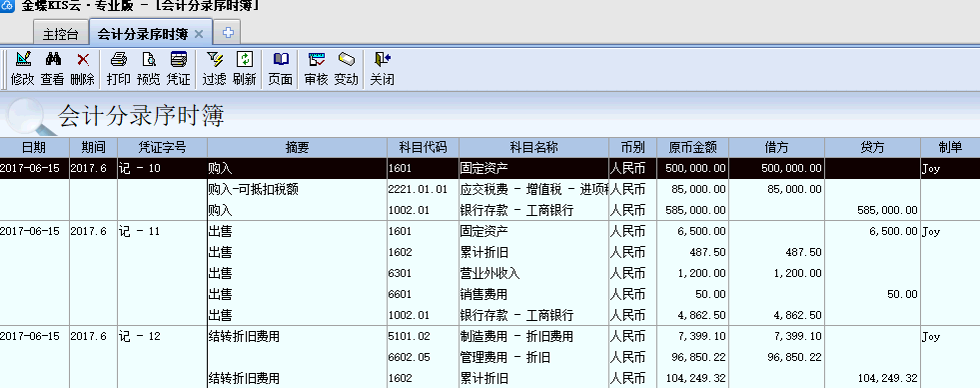Open 页面 page setup icon
Viewport: 980px width, 388px height.
(281, 59)
